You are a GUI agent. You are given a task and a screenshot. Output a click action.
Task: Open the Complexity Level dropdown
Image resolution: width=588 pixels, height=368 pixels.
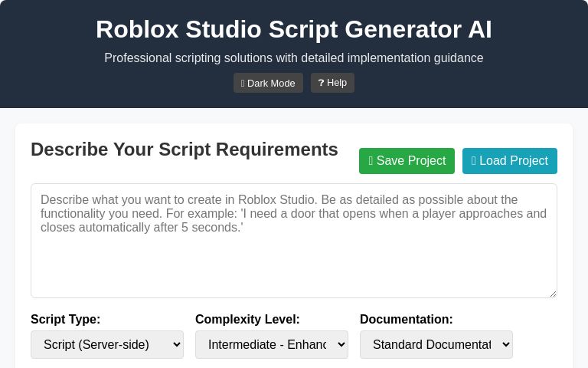point(272,344)
